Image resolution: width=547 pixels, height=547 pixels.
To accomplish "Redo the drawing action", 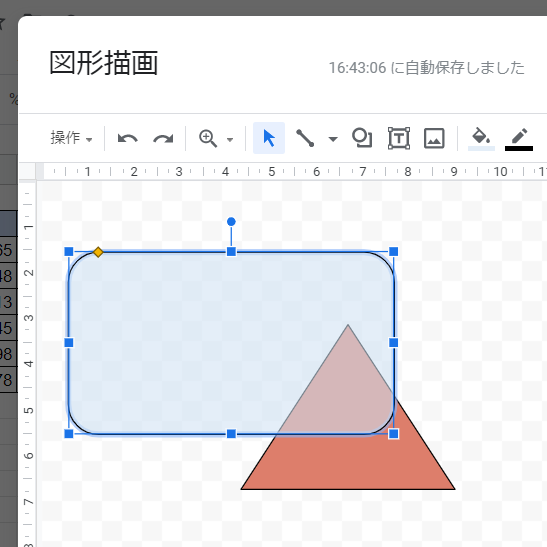I will coord(163,138).
